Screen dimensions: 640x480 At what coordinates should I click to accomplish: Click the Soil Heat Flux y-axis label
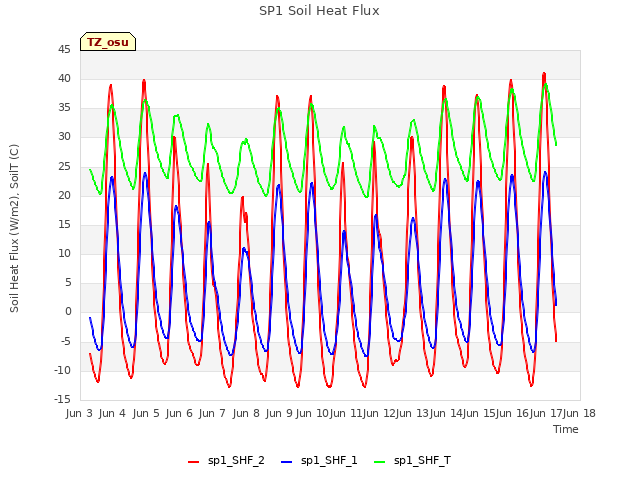coord(14,229)
